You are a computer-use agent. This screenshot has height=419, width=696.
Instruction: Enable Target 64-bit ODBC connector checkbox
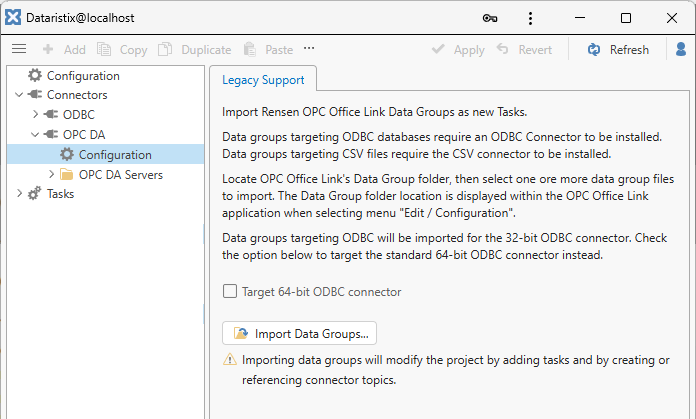pyautogui.click(x=230, y=292)
